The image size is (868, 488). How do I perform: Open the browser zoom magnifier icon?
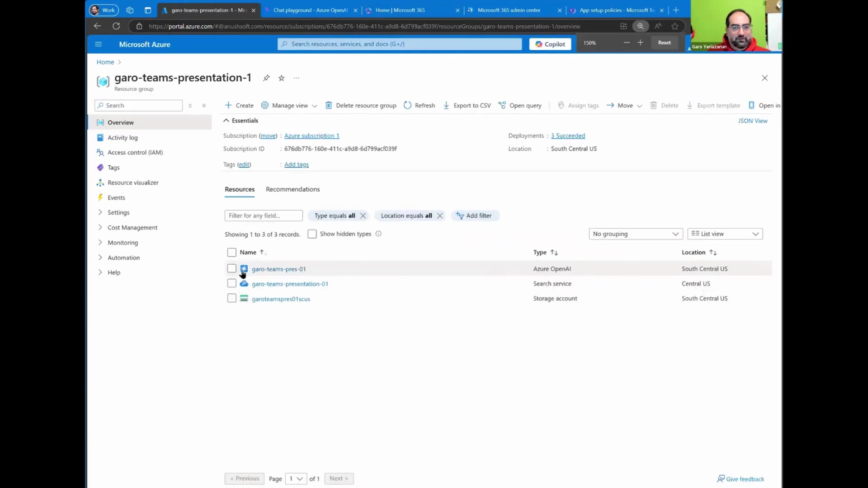641,26
